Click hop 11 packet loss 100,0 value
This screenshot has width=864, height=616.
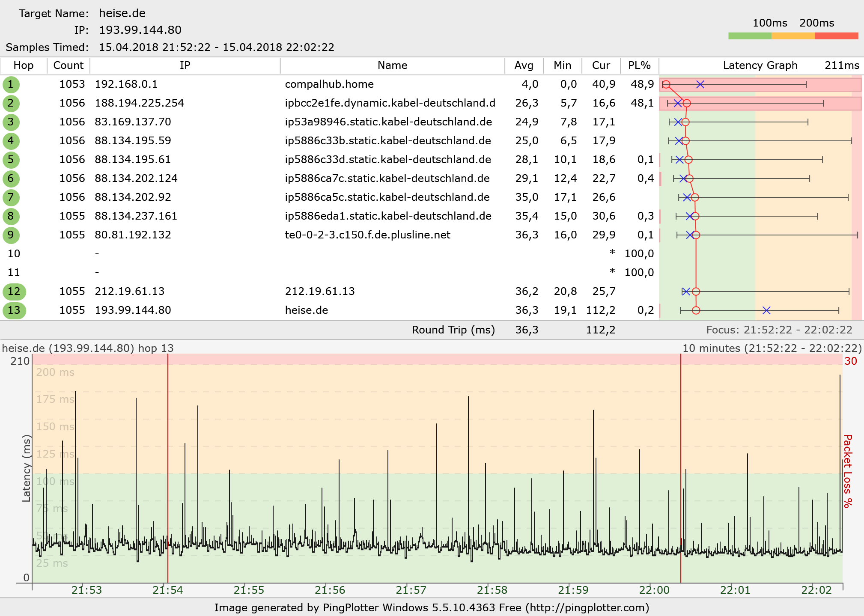click(639, 273)
